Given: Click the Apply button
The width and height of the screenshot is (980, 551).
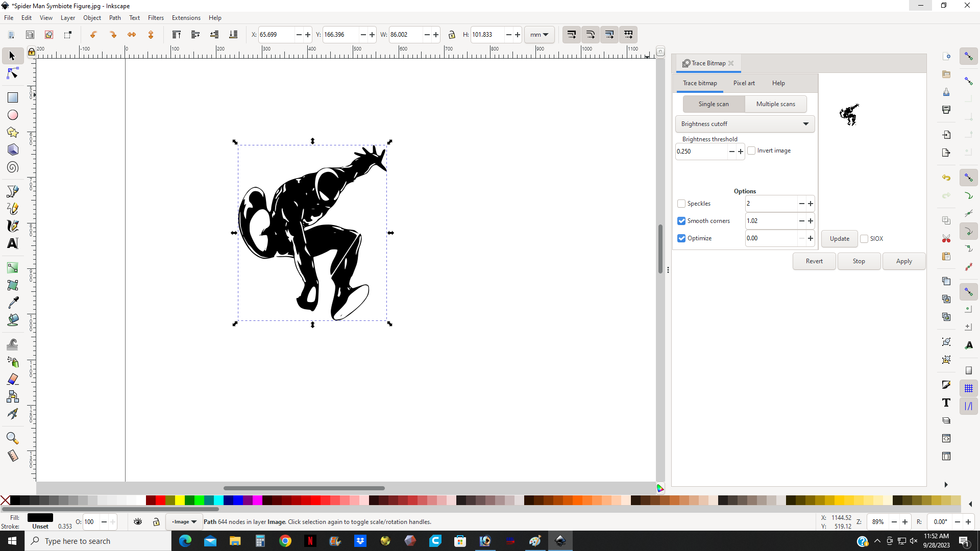Looking at the screenshot, I should tap(903, 261).
